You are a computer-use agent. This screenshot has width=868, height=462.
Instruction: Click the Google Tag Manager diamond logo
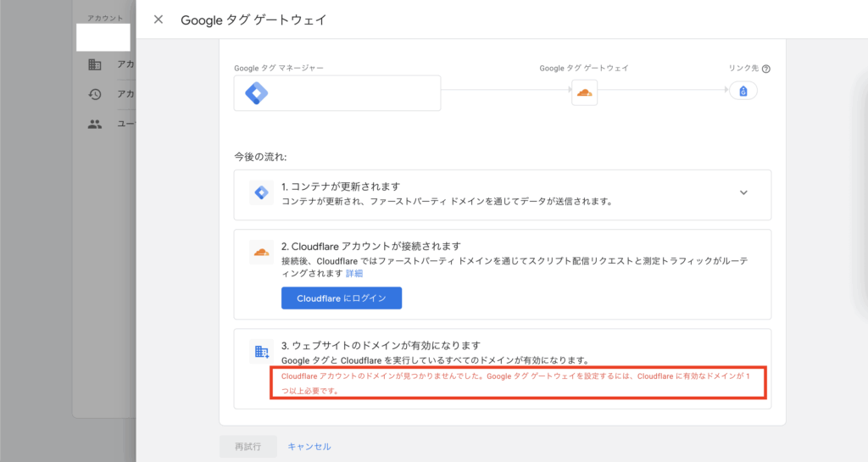tap(256, 93)
